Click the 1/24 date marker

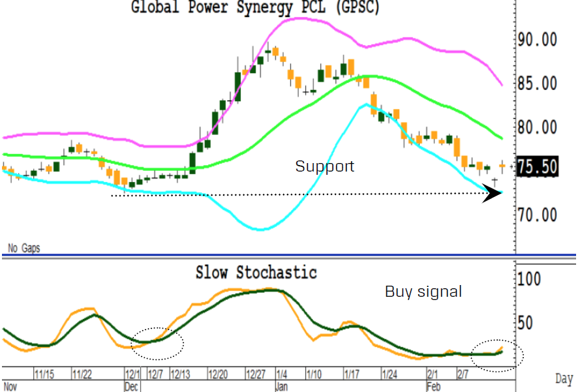tap(389, 374)
